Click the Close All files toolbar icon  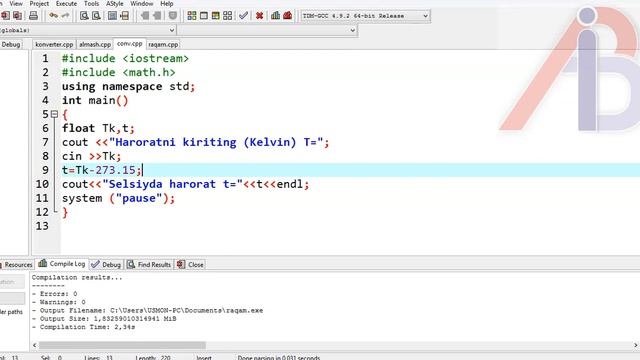point(18,16)
